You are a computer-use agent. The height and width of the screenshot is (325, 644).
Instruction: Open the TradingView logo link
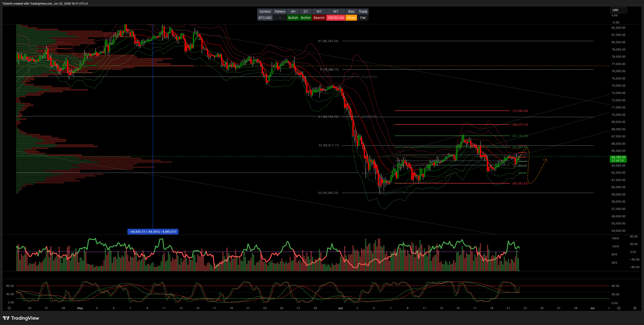click(x=21, y=318)
